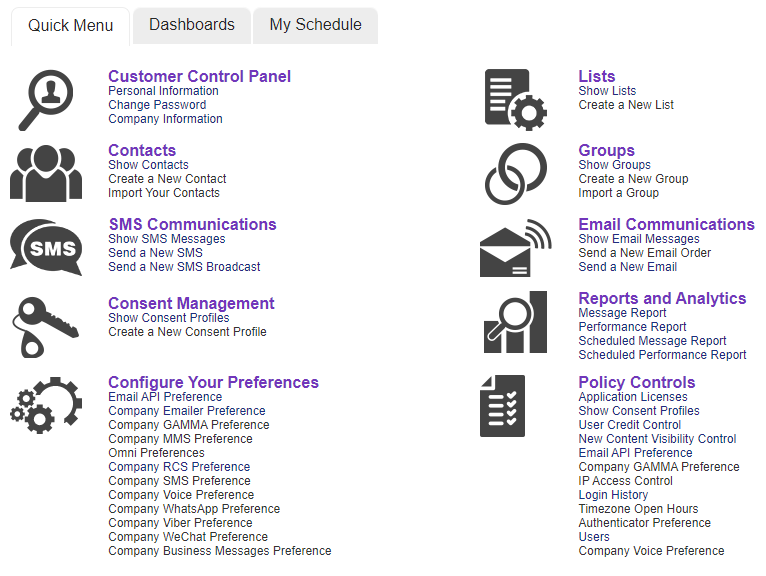766x576 pixels.
Task: Click the Policy Controls checklist icon
Action: 503,405
